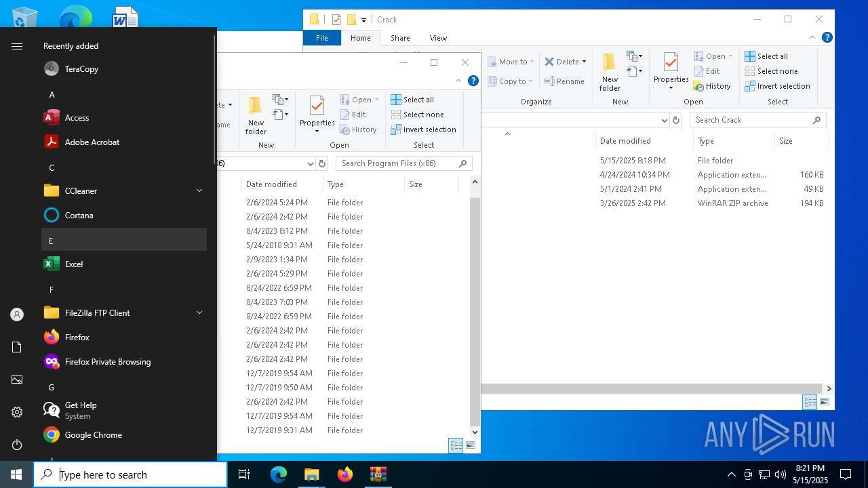Switch to View tab in Crack window
868x488 pixels.
438,38
